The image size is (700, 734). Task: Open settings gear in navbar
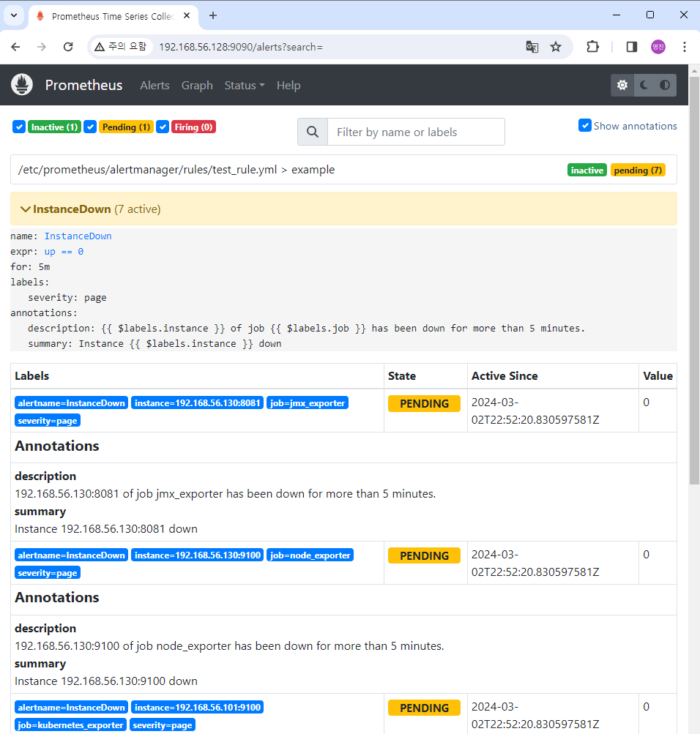click(622, 85)
